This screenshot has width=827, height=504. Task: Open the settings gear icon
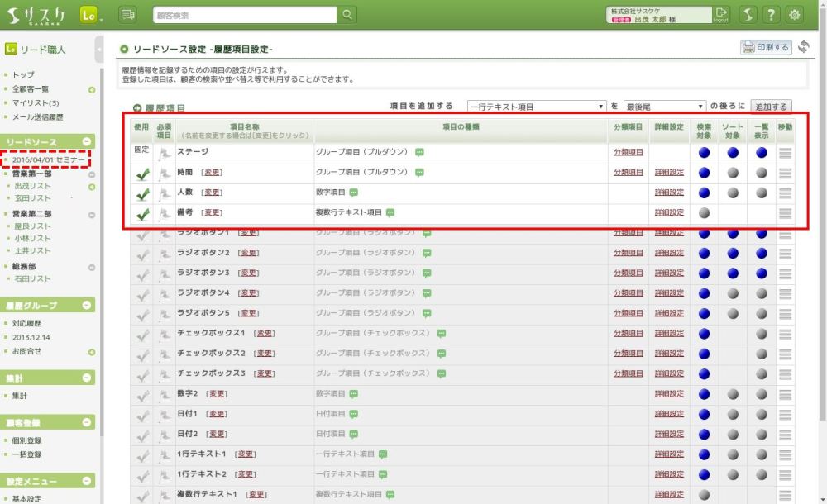pos(795,14)
